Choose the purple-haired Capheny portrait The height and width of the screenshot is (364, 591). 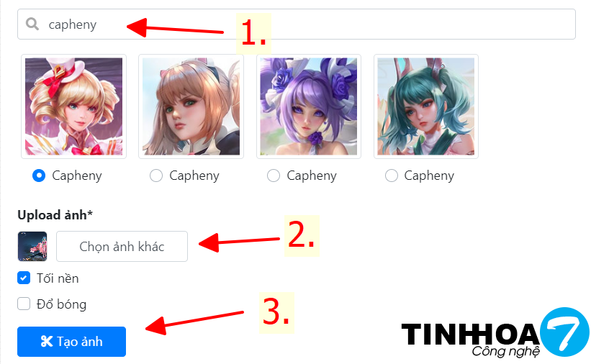[309, 106]
